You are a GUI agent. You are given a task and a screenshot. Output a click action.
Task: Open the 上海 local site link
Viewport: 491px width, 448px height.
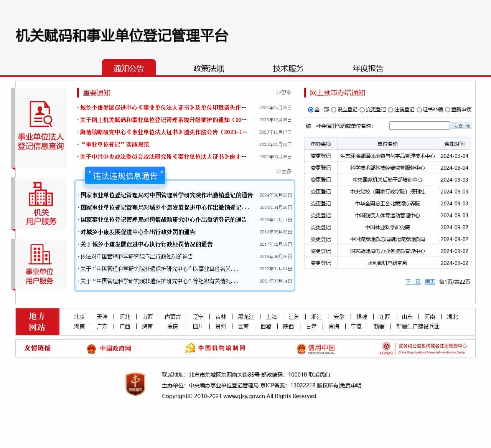pyautogui.click(x=271, y=317)
